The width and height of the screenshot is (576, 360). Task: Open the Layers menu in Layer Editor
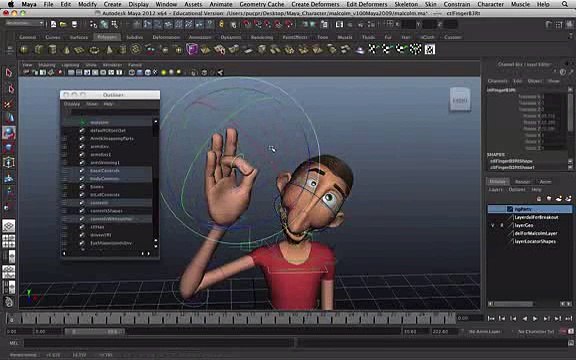(x=495, y=190)
